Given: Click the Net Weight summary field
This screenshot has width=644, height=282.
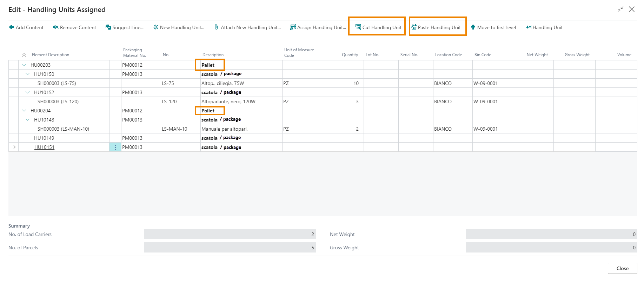Looking at the screenshot, I should coord(551,234).
